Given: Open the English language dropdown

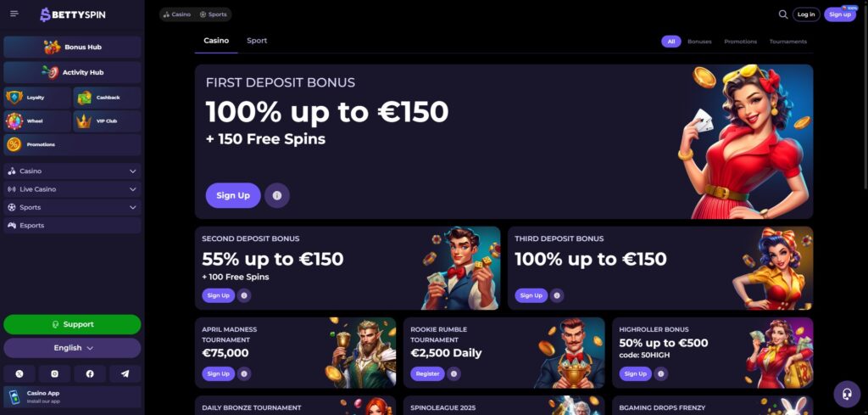Looking at the screenshot, I should (x=72, y=348).
